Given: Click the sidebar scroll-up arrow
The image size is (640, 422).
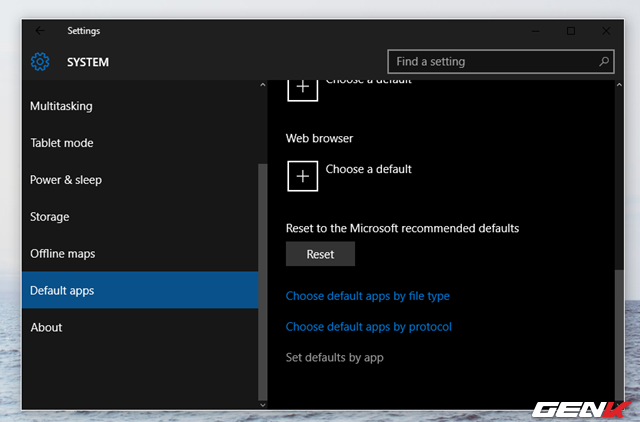Looking at the screenshot, I should (263, 85).
